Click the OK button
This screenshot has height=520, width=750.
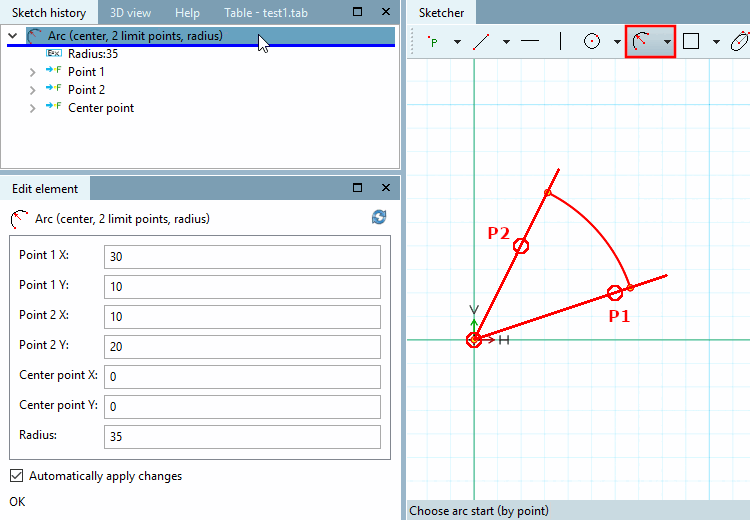(x=17, y=502)
